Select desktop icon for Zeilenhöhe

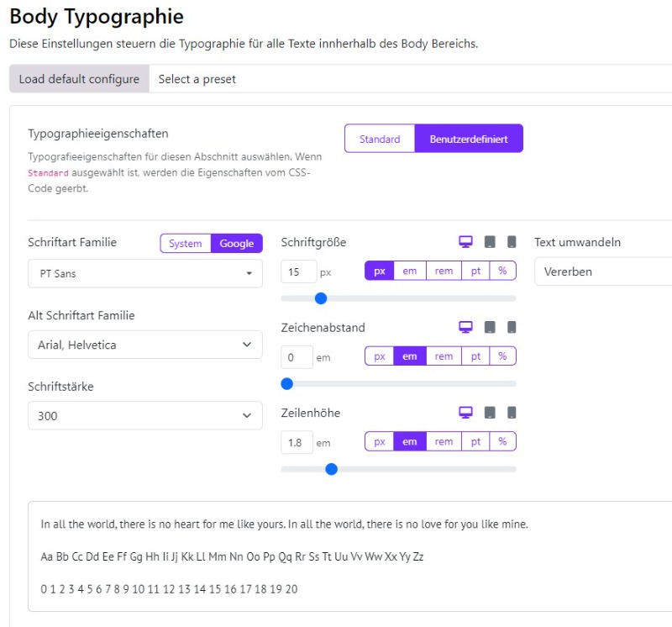[x=466, y=413]
